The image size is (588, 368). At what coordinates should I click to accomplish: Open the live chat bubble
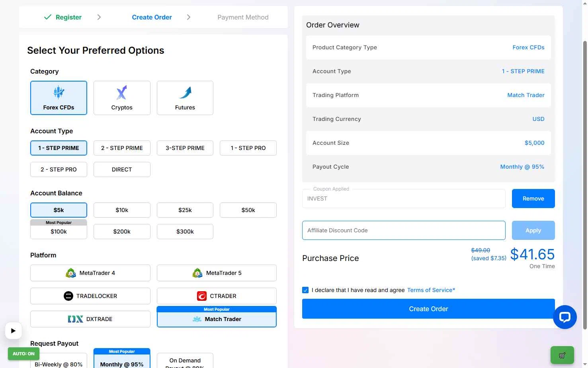tap(565, 317)
